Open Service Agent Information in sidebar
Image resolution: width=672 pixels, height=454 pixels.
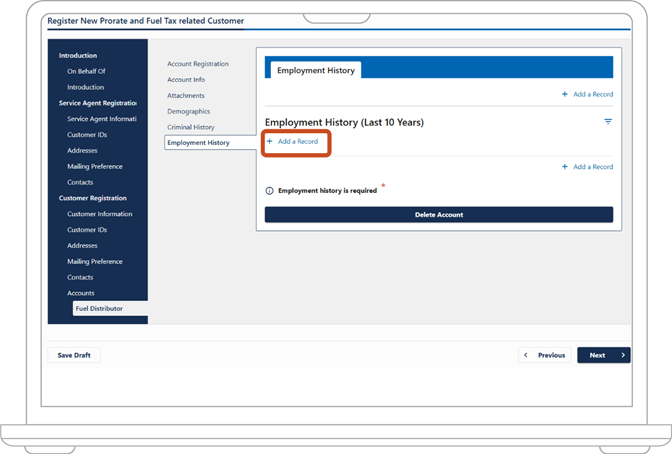pos(102,119)
